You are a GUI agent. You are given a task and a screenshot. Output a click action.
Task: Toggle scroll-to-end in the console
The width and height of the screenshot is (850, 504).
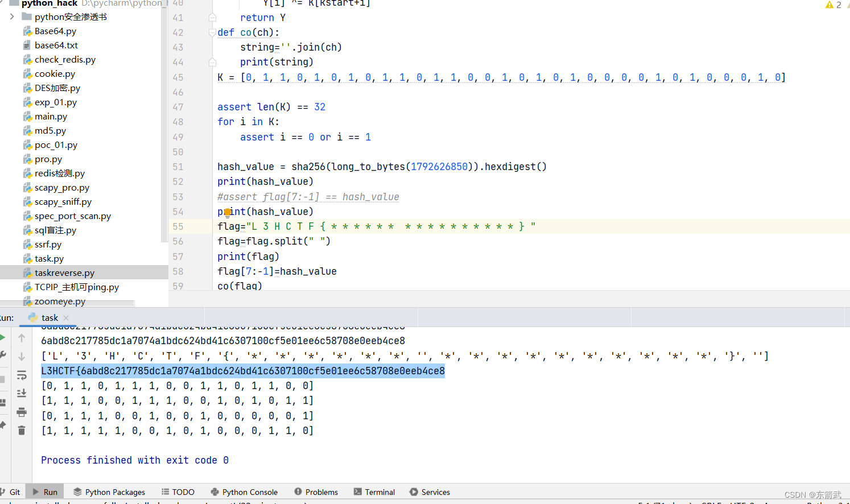point(22,393)
